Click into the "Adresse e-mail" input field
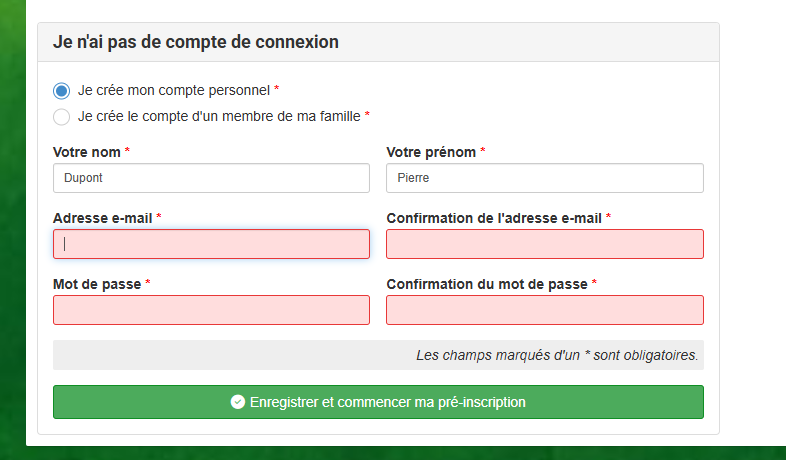This screenshot has width=786, height=460. coord(212,244)
